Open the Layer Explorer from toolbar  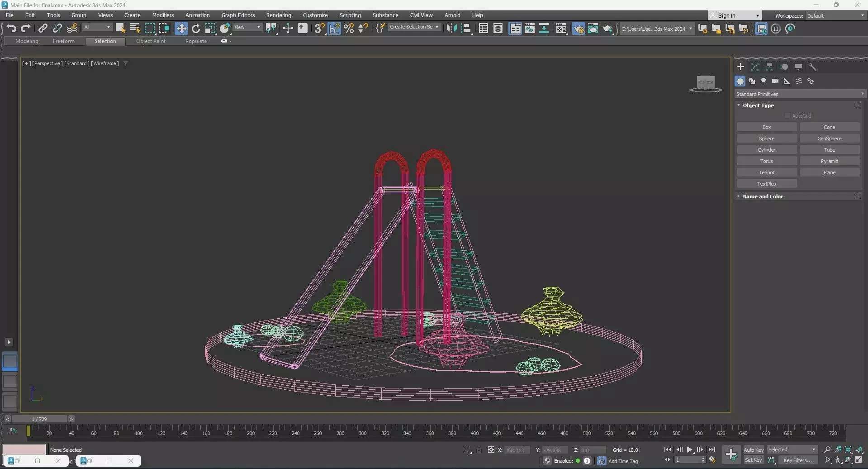coord(498,29)
